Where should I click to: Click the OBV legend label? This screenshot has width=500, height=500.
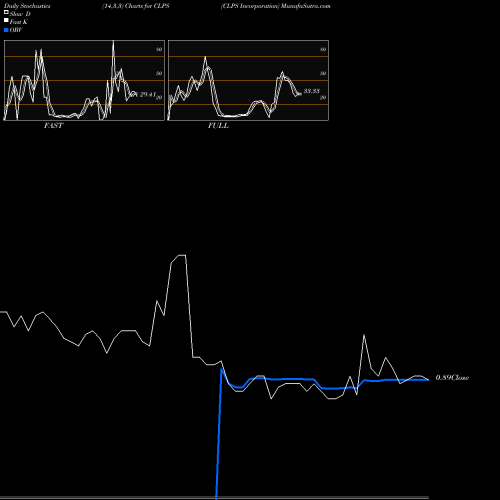16,30
